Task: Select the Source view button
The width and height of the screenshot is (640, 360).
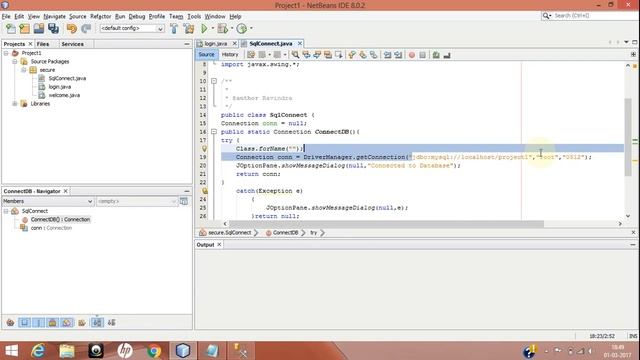Action: coord(206,54)
